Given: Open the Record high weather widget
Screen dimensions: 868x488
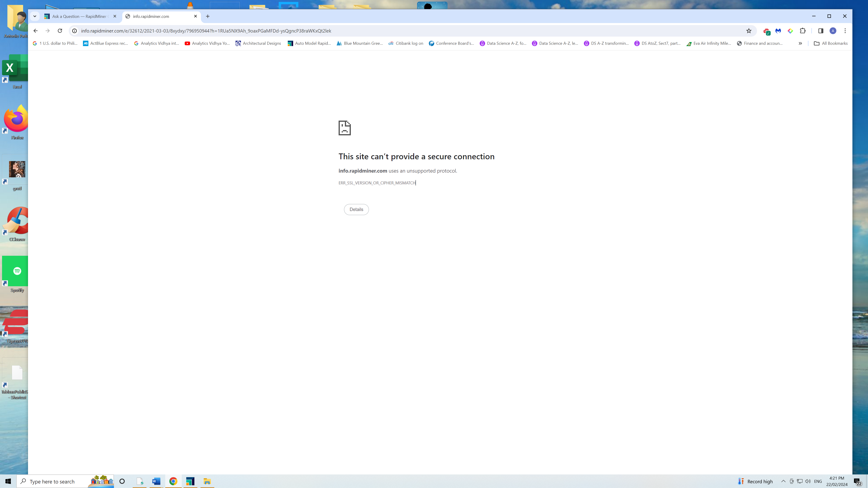Looking at the screenshot, I should (x=755, y=481).
